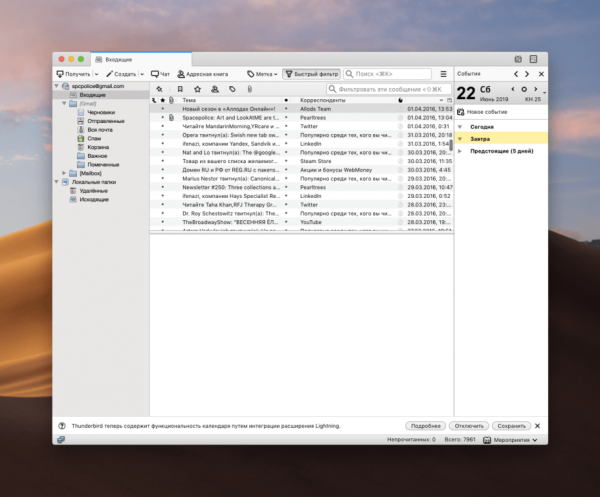Close the Events (События) pane
The image size is (600, 497).
pyautogui.click(x=541, y=74)
